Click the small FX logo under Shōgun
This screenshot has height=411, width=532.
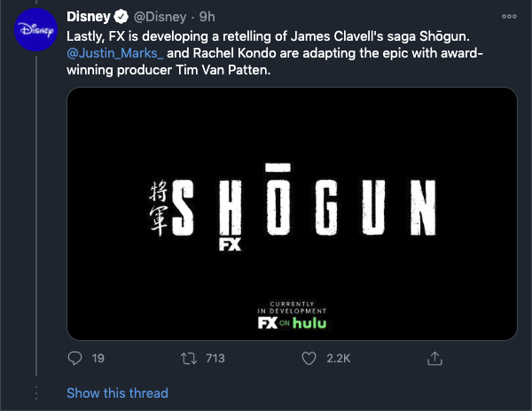[230, 244]
